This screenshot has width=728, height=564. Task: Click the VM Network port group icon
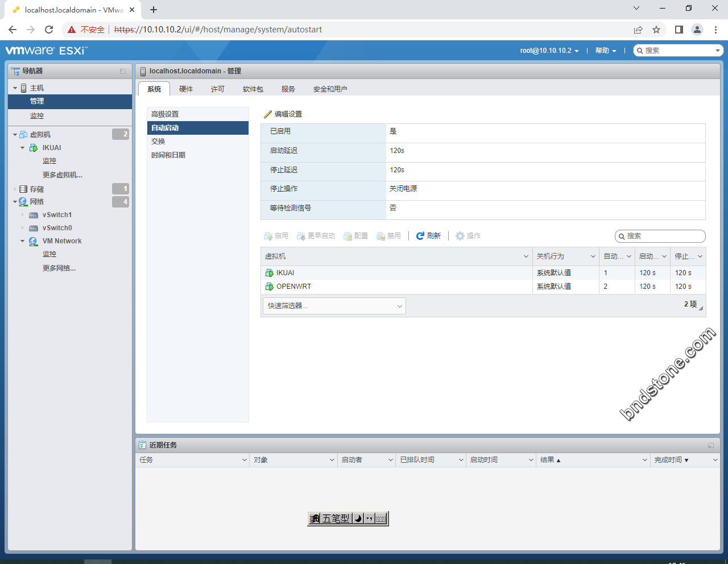pos(34,241)
